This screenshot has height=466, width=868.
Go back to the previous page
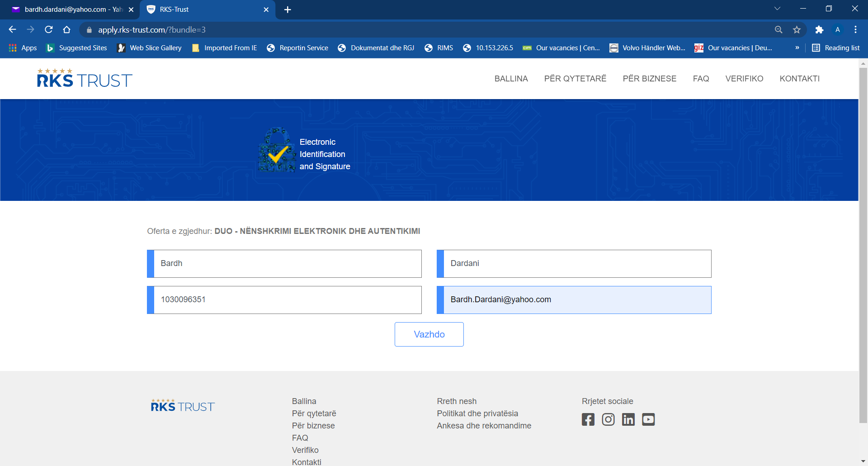pyautogui.click(x=12, y=29)
